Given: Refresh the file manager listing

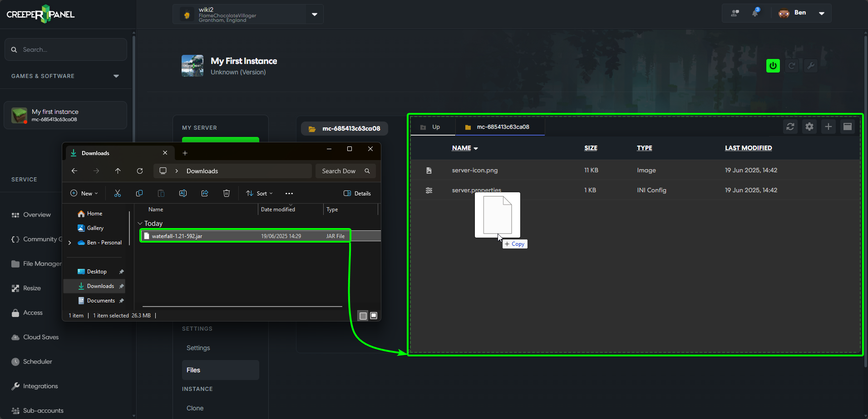Looking at the screenshot, I should 790,127.
